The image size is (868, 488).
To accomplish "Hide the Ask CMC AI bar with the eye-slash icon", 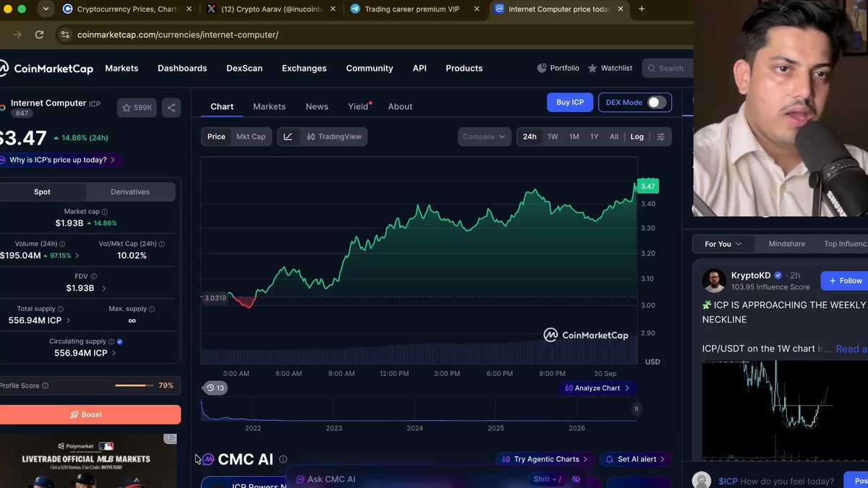I will [x=576, y=479].
